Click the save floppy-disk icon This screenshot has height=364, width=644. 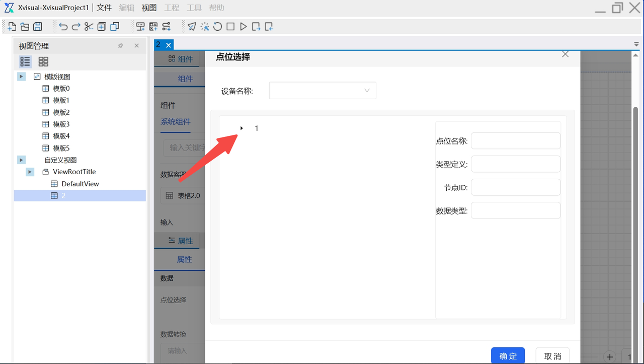point(37,27)
